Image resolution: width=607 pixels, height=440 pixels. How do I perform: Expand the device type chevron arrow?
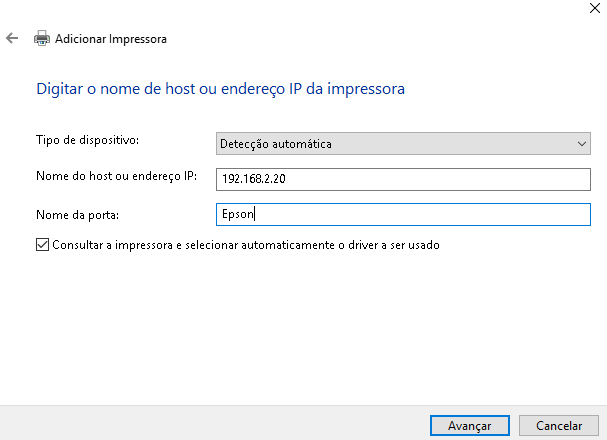[x=583, y=144]
